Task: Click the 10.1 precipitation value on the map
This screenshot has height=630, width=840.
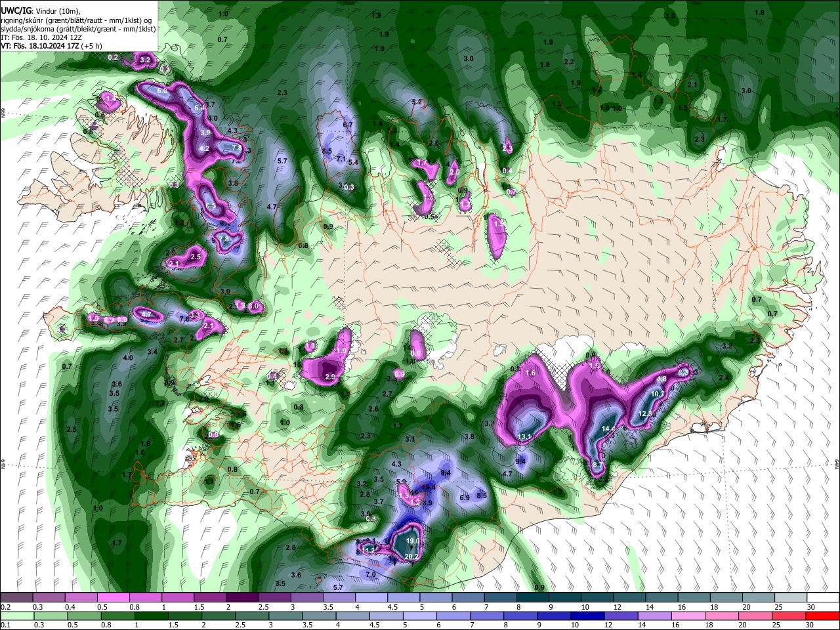Action: 658,394
